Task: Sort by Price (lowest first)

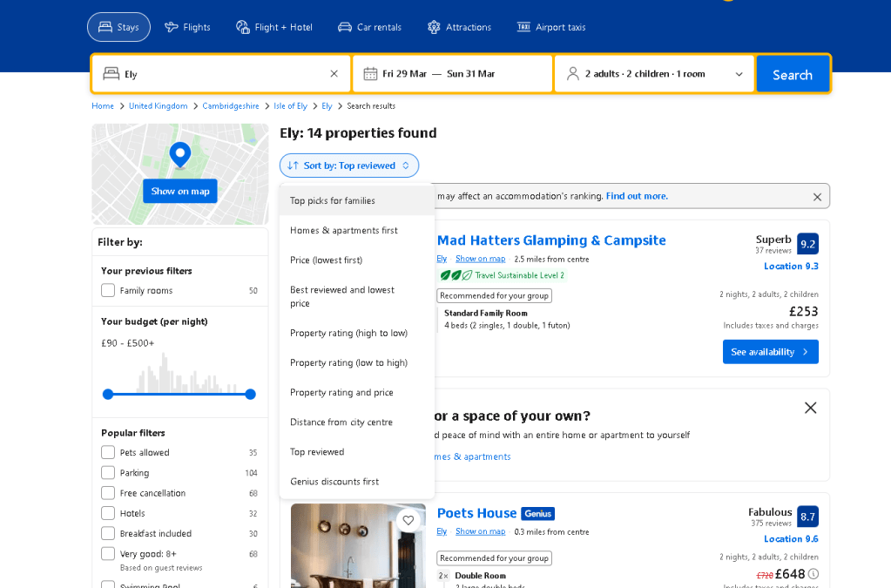Action: click(x=357, y=260)
